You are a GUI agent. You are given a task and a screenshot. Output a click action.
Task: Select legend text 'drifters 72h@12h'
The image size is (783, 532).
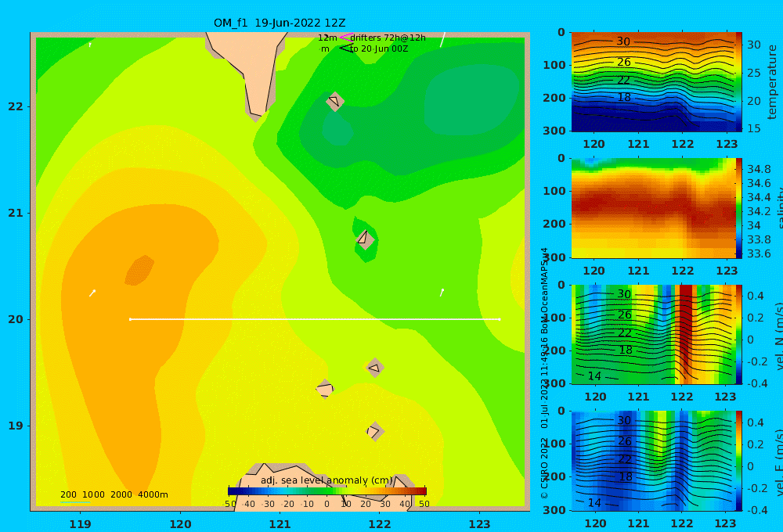click(388, 38)
